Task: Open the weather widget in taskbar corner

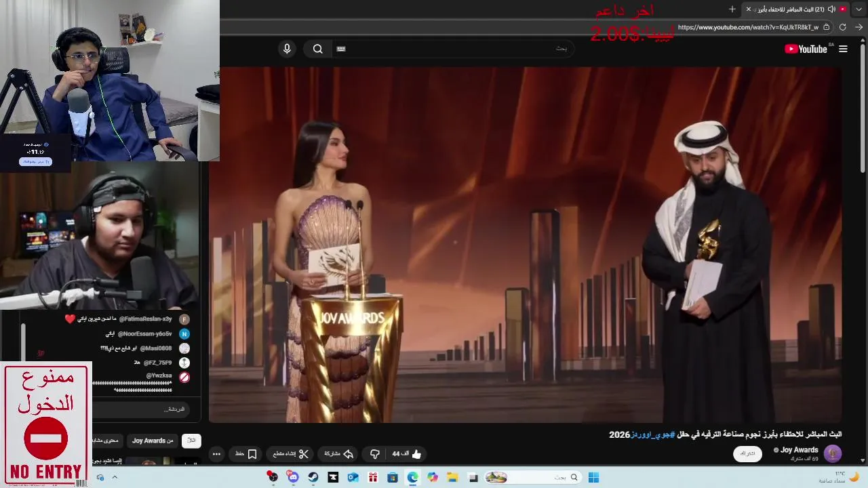Action: point(840,477)
